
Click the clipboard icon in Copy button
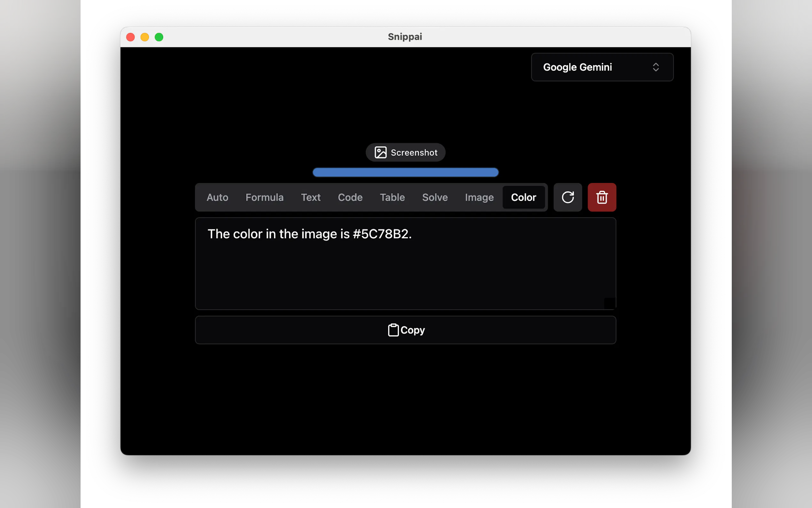(x=393, y=330)
